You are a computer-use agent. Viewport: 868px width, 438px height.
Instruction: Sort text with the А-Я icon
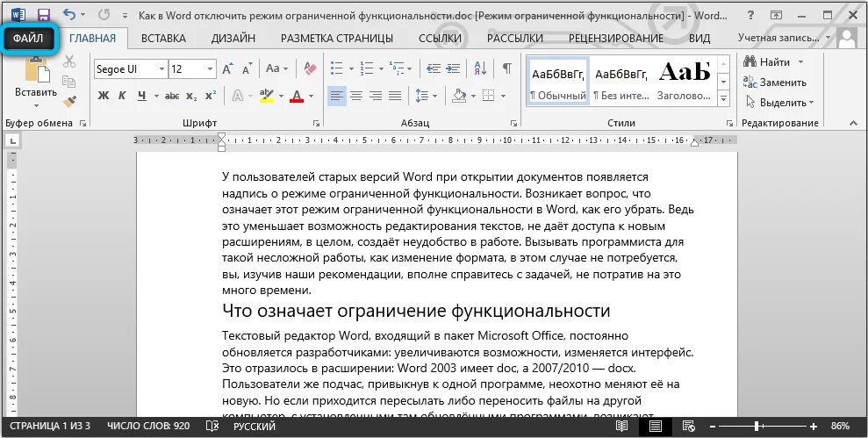[x=480, y=68]
